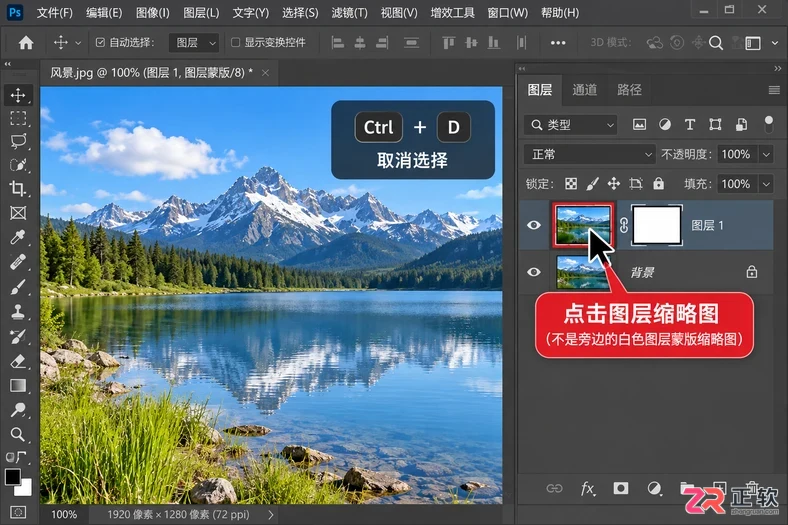
Task: Click the background white color swatch
Action: (25, 489)
